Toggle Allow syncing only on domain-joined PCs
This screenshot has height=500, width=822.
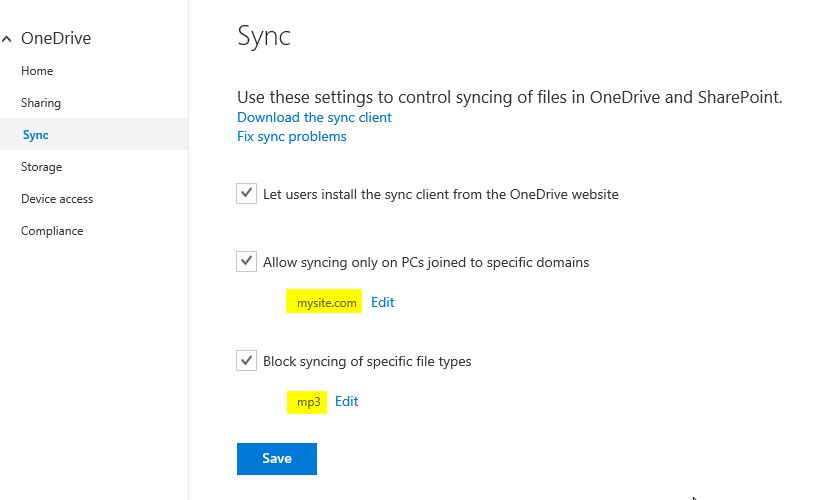pos(246,261)
